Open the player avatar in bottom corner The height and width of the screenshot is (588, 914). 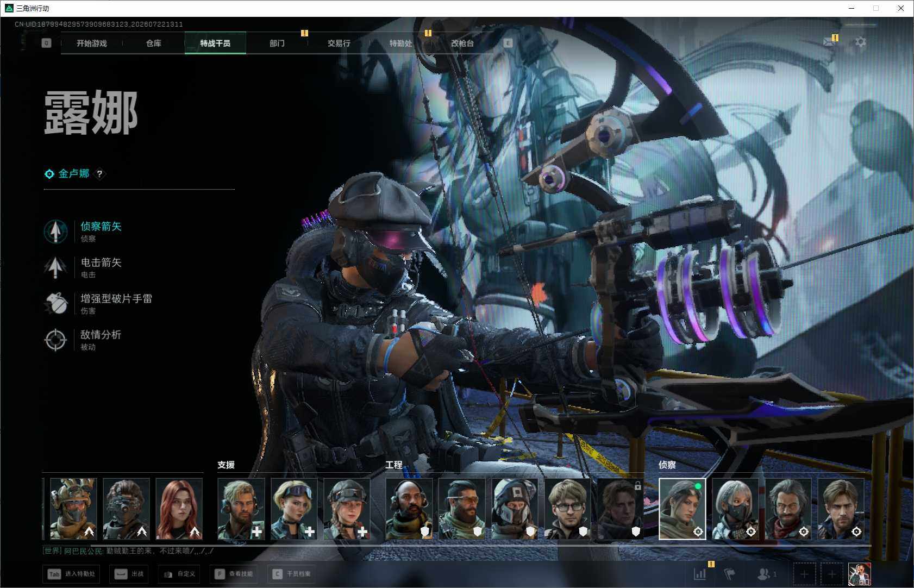coord(860,574)
